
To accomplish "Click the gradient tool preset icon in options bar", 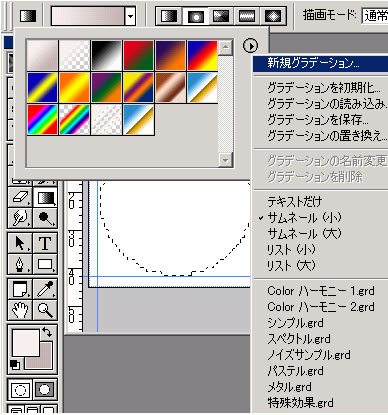I will 28,16.
